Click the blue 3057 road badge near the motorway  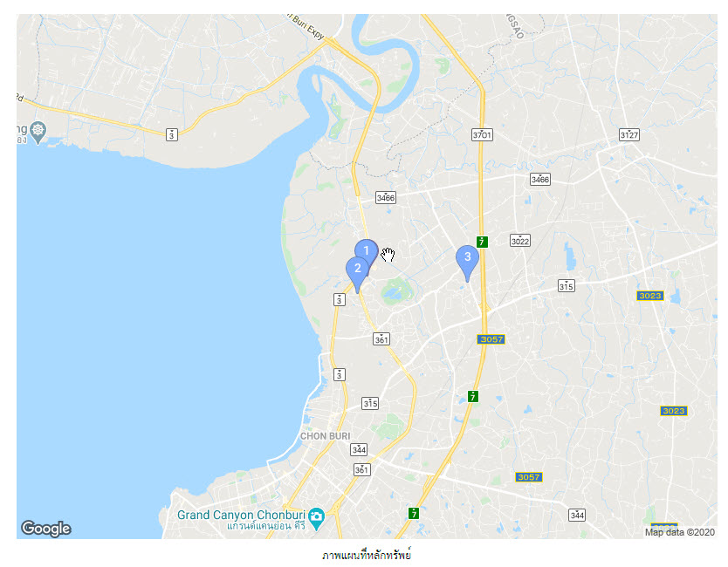pos(491,339)
